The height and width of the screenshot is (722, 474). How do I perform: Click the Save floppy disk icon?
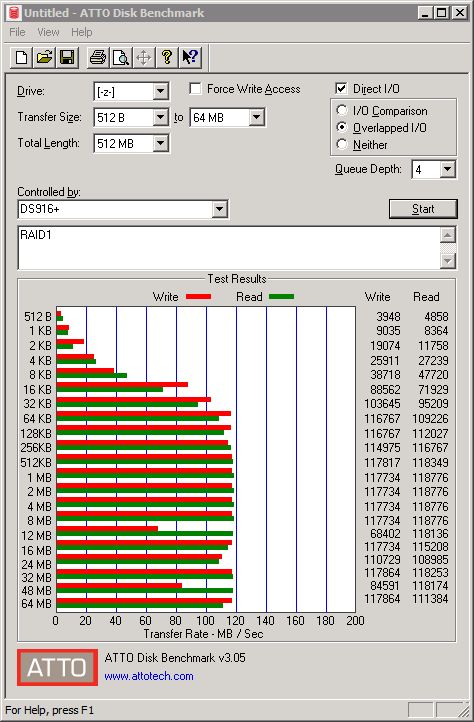(67, 58)
